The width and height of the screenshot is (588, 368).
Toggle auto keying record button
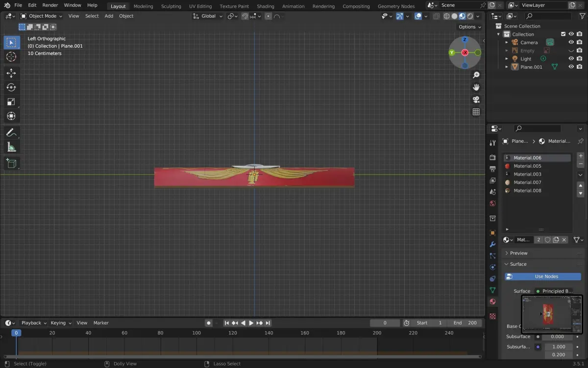point(209,323)
